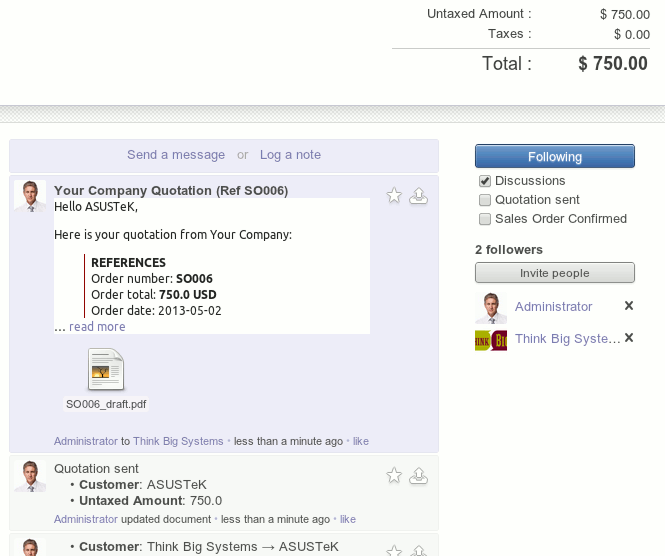Click share icon on Quotation sent entry
The width and height of the screenshot is (665, 556).
[x=420, y=475]
